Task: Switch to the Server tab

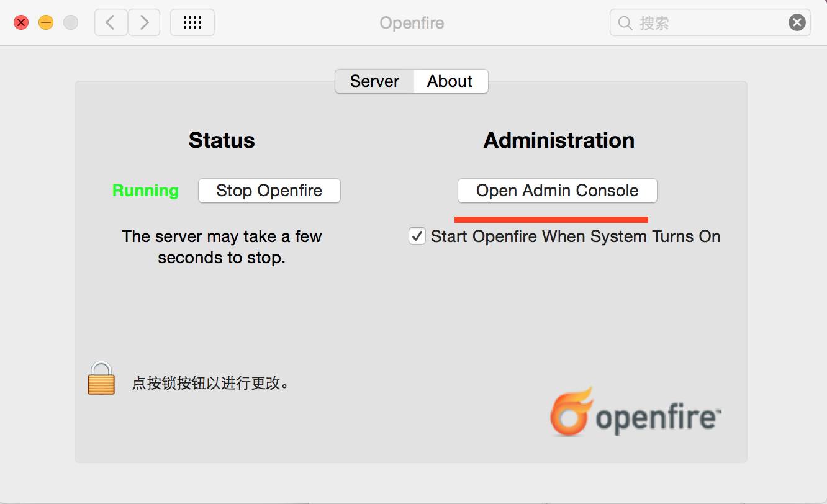Action: click(x=374, y=81)
